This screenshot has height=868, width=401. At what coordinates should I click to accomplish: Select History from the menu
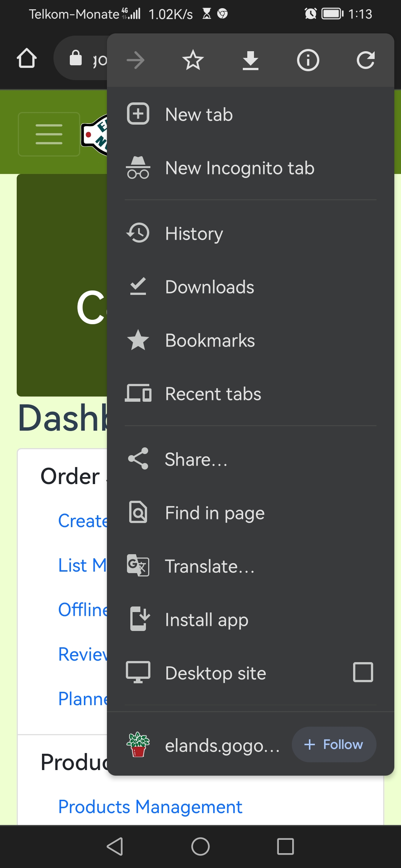pyautogui.click(x=194, y=234)
